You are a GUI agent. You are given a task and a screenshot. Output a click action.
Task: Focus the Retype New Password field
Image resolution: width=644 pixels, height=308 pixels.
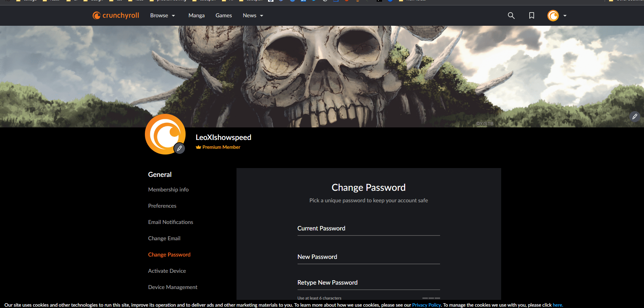(368, 283)
